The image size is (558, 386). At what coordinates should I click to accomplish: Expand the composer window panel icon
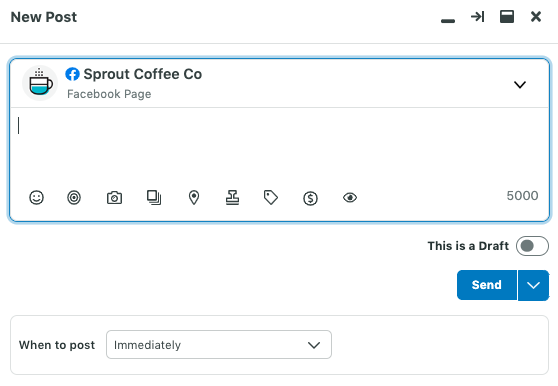point(507,17)
